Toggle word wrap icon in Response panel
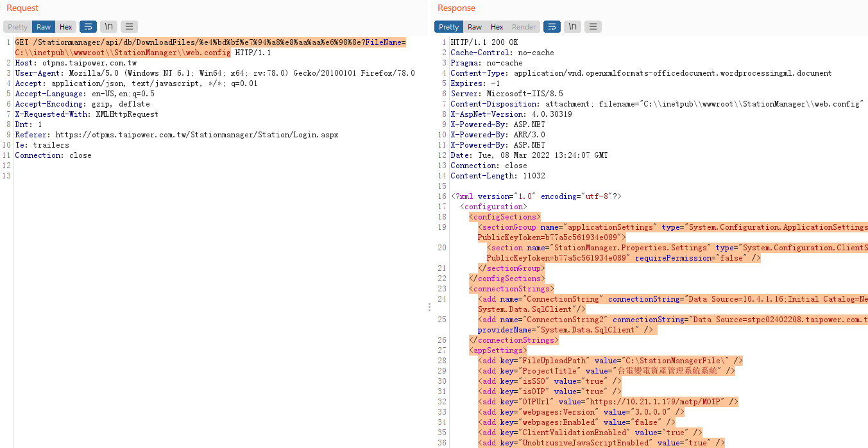The height and width of the screenshot is (448, 868). point(552,26)
